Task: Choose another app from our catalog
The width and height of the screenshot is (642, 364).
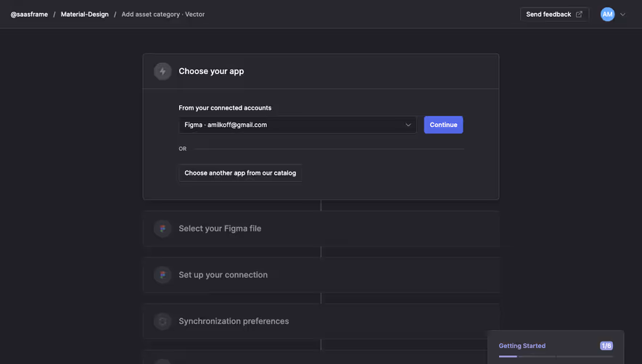Action: pos(240,173)
